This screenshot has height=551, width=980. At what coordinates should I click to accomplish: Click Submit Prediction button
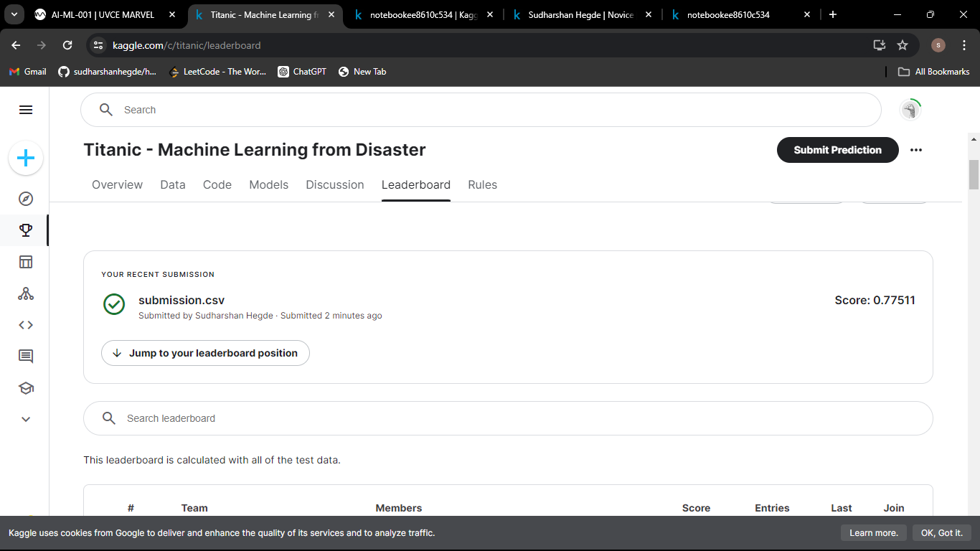[838, 150]
